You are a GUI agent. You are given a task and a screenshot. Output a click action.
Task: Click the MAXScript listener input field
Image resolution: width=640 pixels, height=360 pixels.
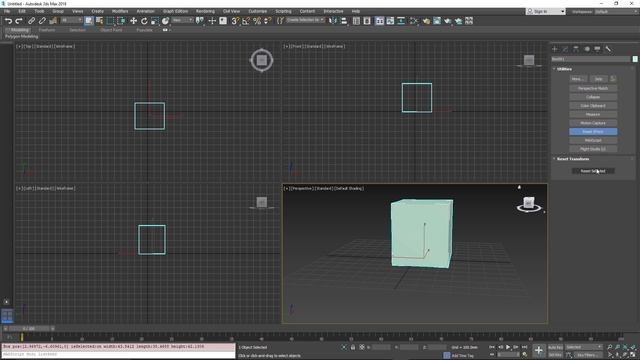coord(118,354)
